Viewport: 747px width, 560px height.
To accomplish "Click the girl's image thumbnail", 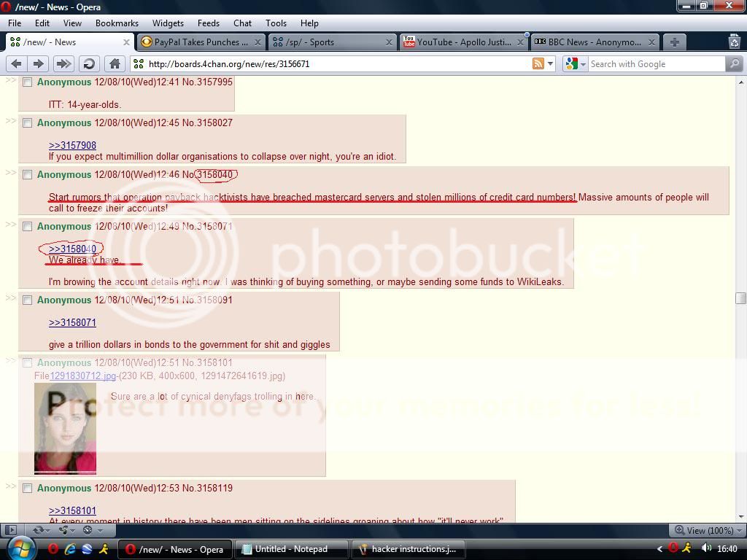I will click(x=65, y=429).
